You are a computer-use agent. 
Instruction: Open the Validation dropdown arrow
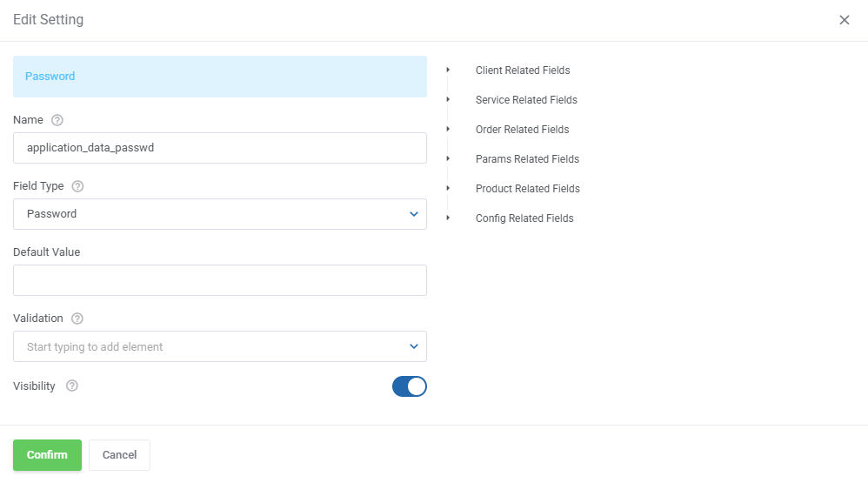[x=413, y=346]
